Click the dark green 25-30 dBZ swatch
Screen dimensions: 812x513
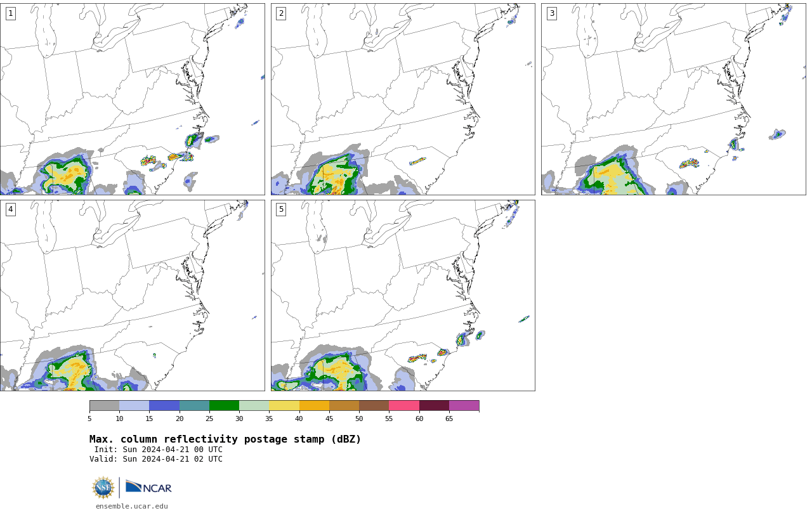(224, 406)
